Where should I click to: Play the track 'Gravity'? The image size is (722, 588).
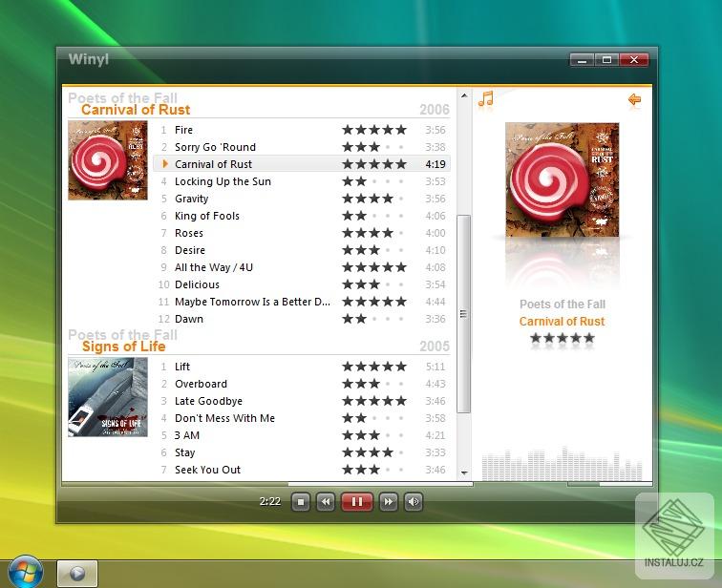point(302,199)
